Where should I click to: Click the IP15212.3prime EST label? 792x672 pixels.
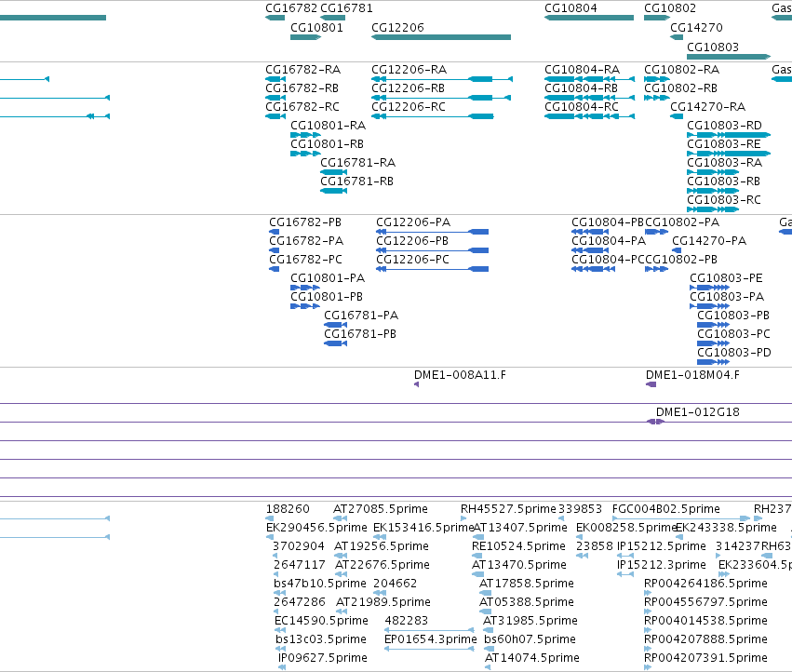(x=661, y=564)
